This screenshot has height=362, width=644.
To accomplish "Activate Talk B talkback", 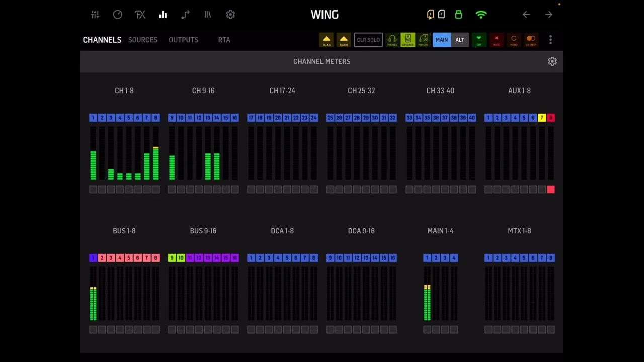I will click(x=344, y=40).
